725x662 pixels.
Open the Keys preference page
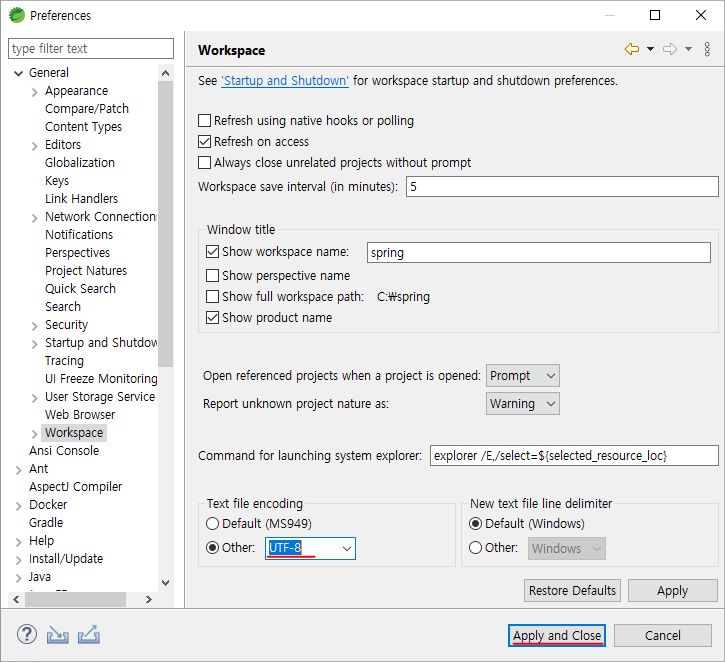57,181
